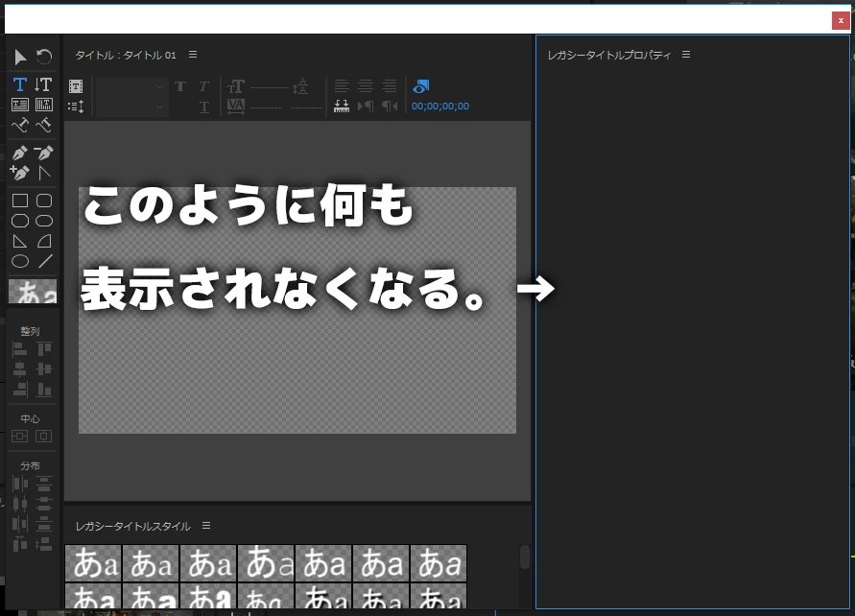Set text alignment to left
Viewport: 855px width, 616px height.
point(342,86)
